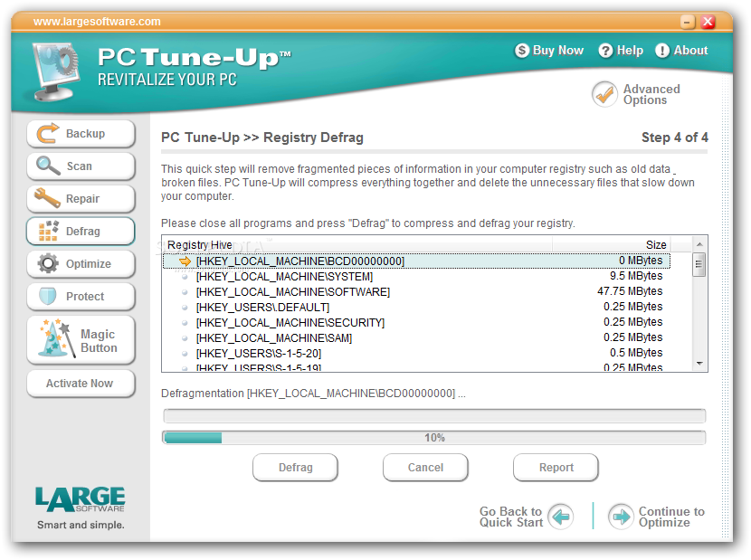Close the PC Tune-Up window
751x560 pixels.
(x=708, y=22)
